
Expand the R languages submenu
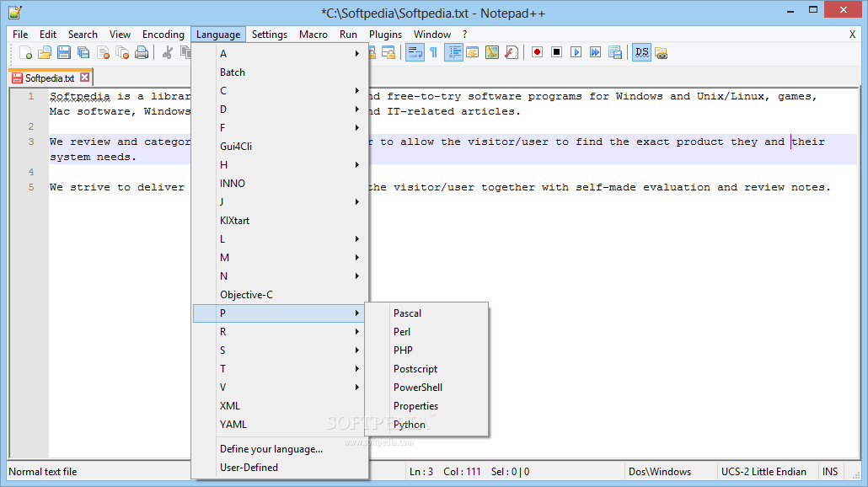(281, 331)
